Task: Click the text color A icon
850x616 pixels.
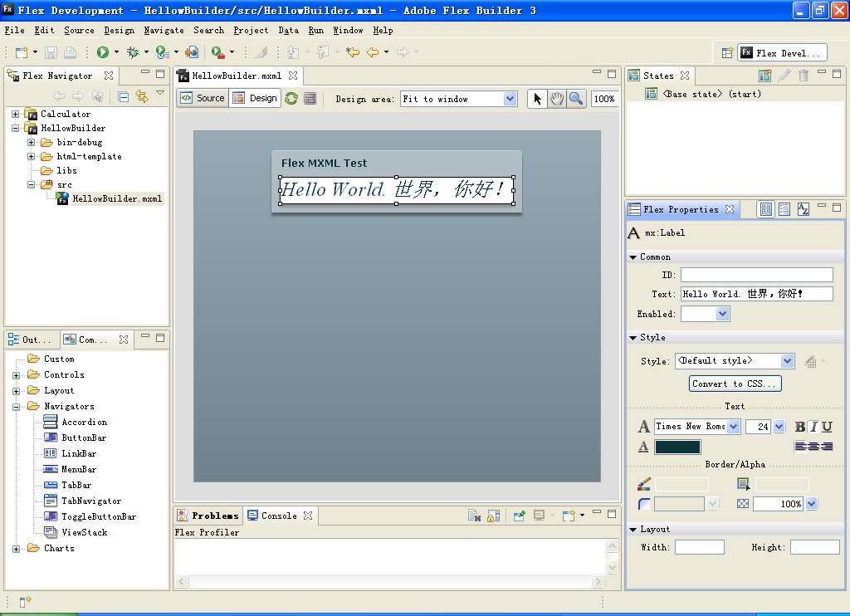Action: [x=643, y=447]
